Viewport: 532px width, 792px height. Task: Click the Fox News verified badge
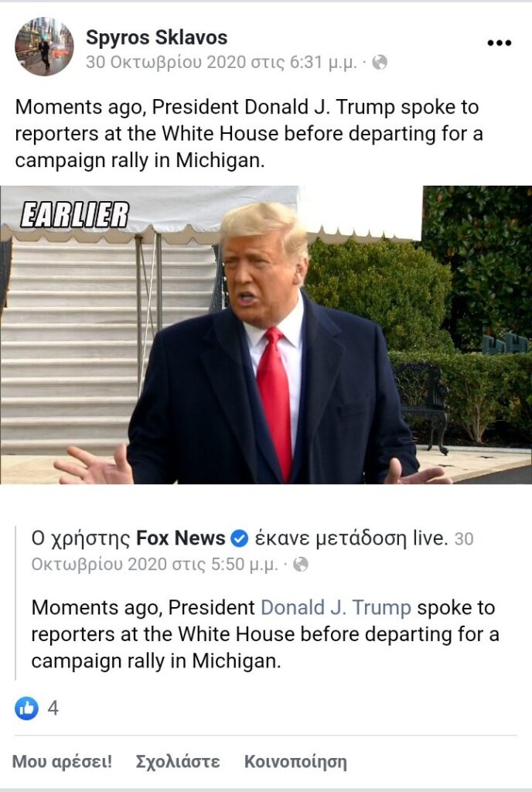(x=239, y=539)
